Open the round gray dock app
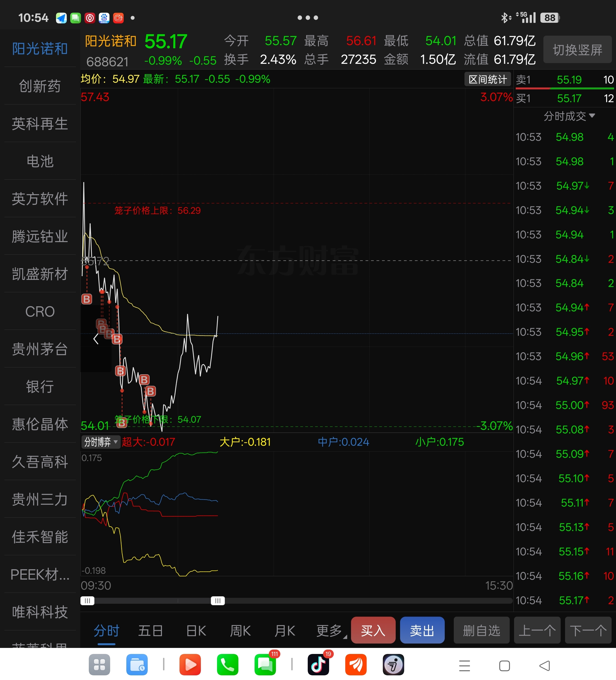The width and height of the screenshot is (616, 680). tap(393, 665)
